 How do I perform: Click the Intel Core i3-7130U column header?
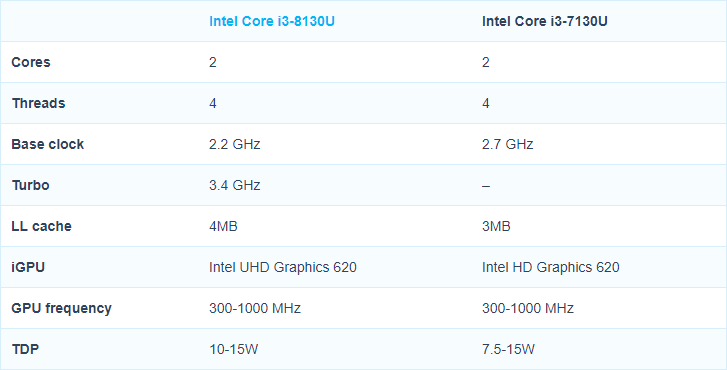[545, 21]
